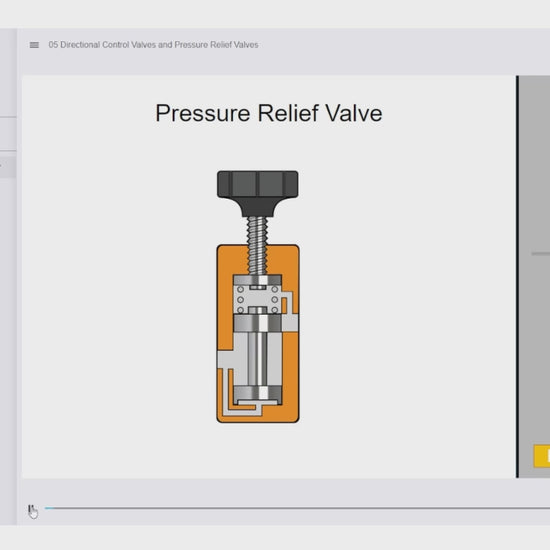Click the Pressure Relief Valve heading

tap(269, 113)
